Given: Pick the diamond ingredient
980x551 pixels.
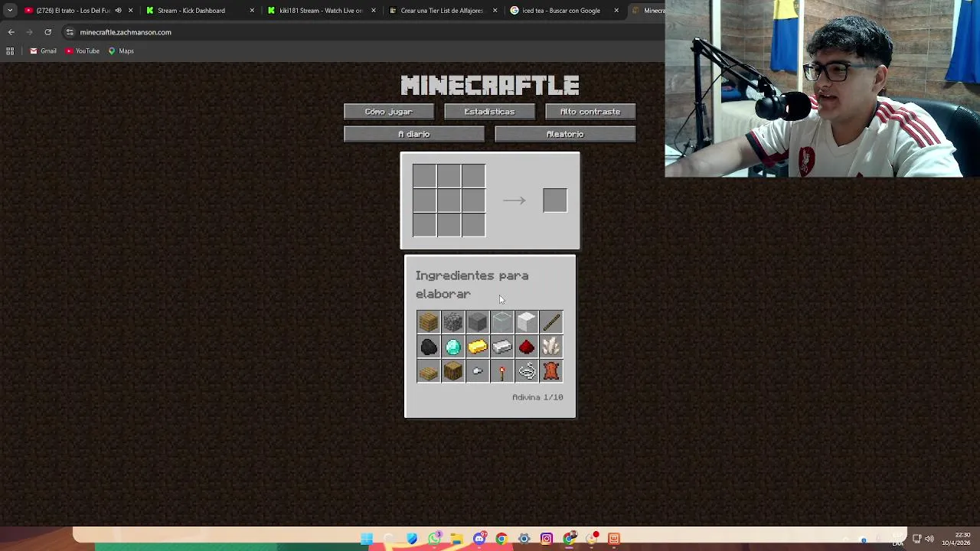Looking at the screenshot, I should click(452, 347).
